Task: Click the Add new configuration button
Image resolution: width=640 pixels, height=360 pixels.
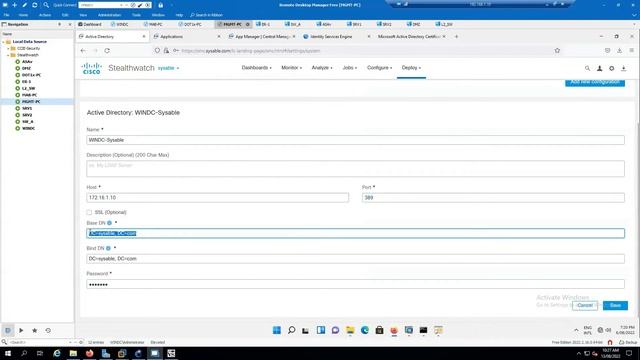Action: (595, 82)
